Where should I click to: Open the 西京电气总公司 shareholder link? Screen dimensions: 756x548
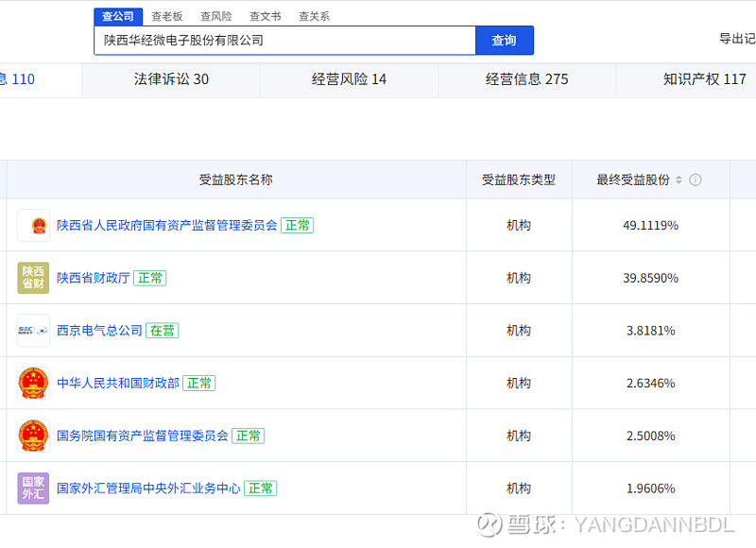tap(99, 330)
